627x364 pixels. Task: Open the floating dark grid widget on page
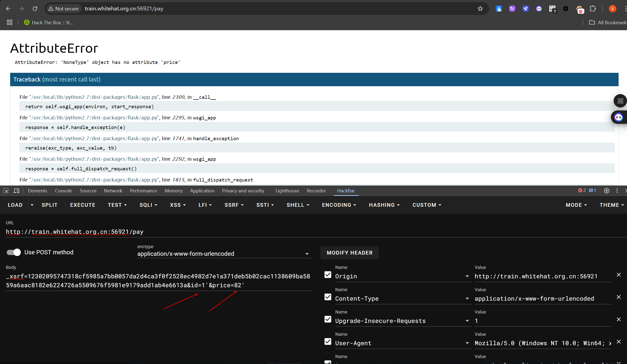(x=620, y=101)
